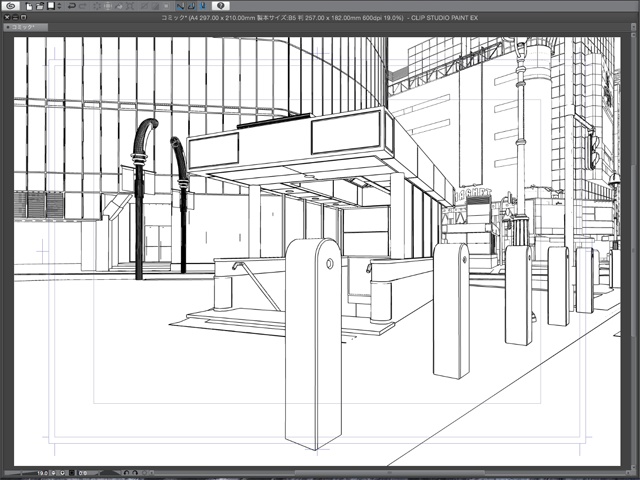Redo the action with the right arrow icon
The height and width of the screenshot is (480, 640).
(83, 6)
